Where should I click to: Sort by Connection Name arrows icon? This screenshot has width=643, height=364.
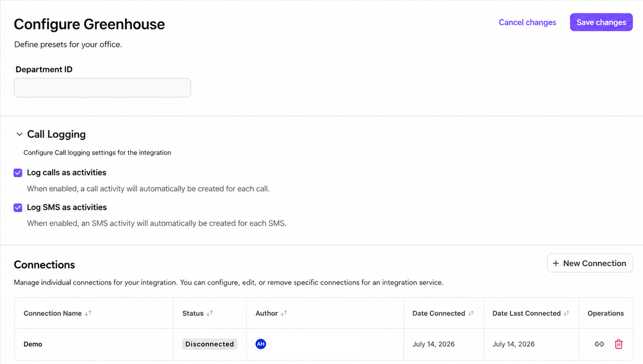88,313
